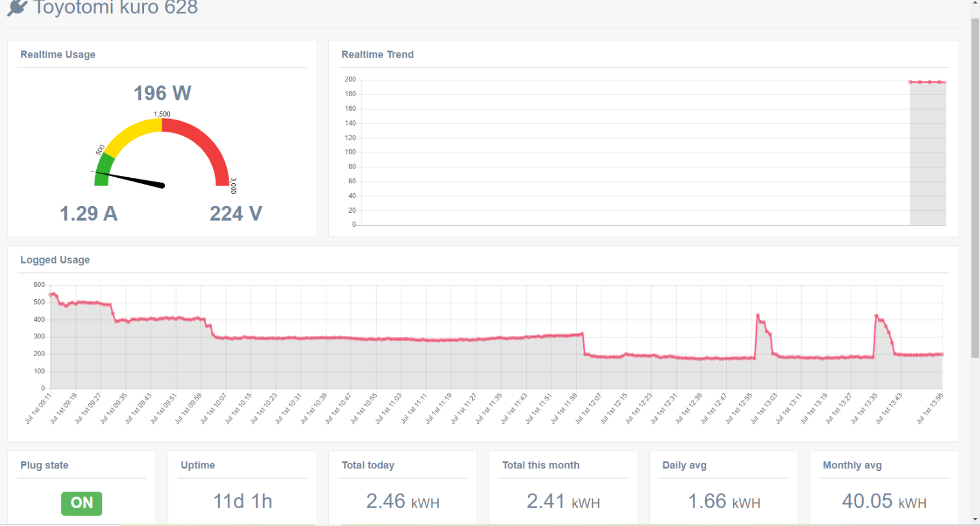The image size is (980, 526).
Task: Click the 1.29 A current reading
Action: 88,213
